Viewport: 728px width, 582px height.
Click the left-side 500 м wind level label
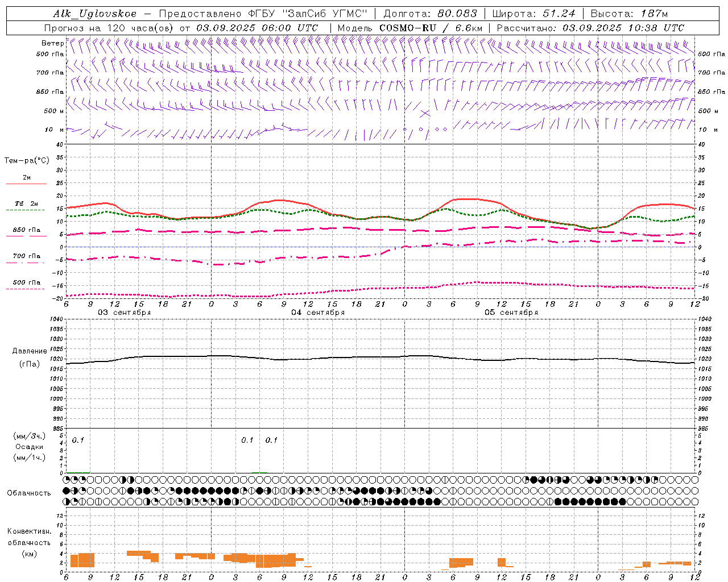coord(53,111)
